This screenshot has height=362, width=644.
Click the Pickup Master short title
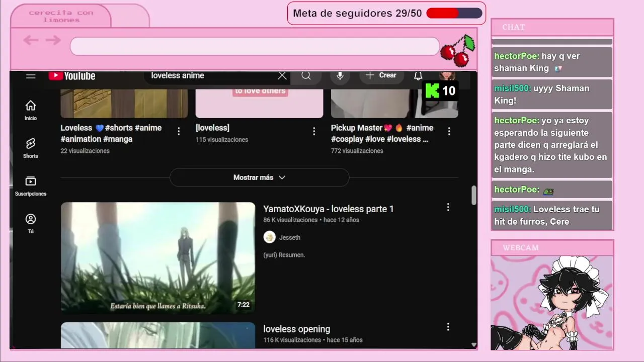click(382, 133)
